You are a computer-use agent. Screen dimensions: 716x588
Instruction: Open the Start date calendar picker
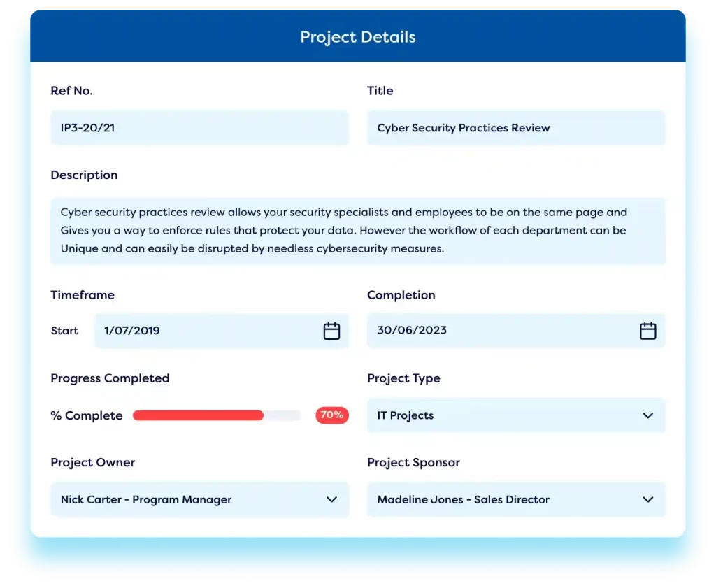tap(331, 330)
